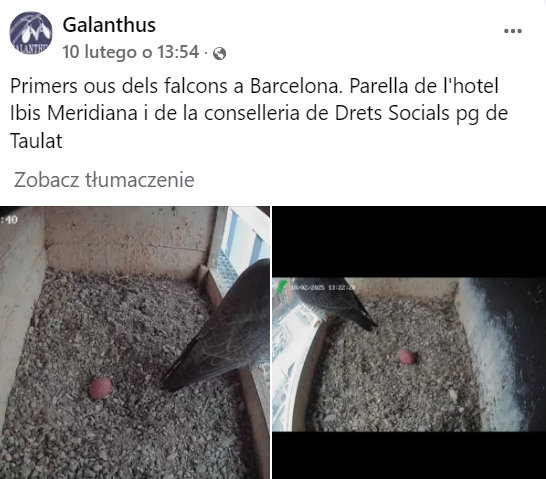
Task: Click the green indicator icon in right photo
Action: click(282, 286)
